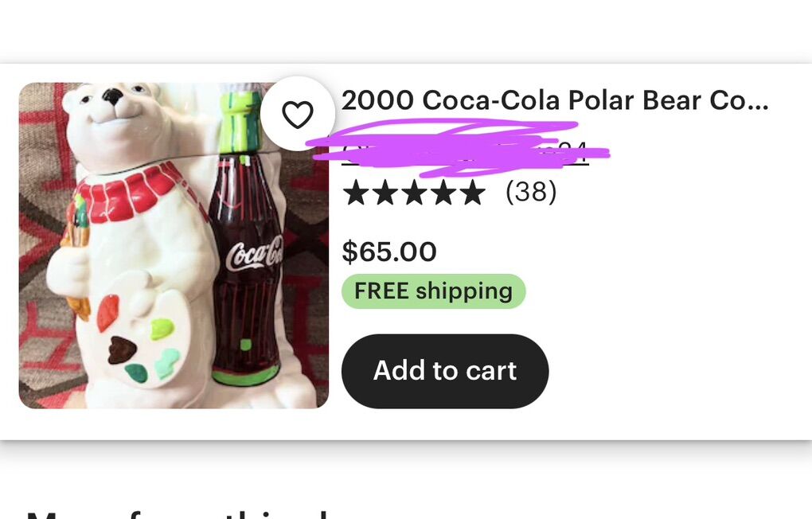The width and height of the screenshot is (812, 519).
Task: Open the scribbled-over seller shop name link
Action: point(464,150)
